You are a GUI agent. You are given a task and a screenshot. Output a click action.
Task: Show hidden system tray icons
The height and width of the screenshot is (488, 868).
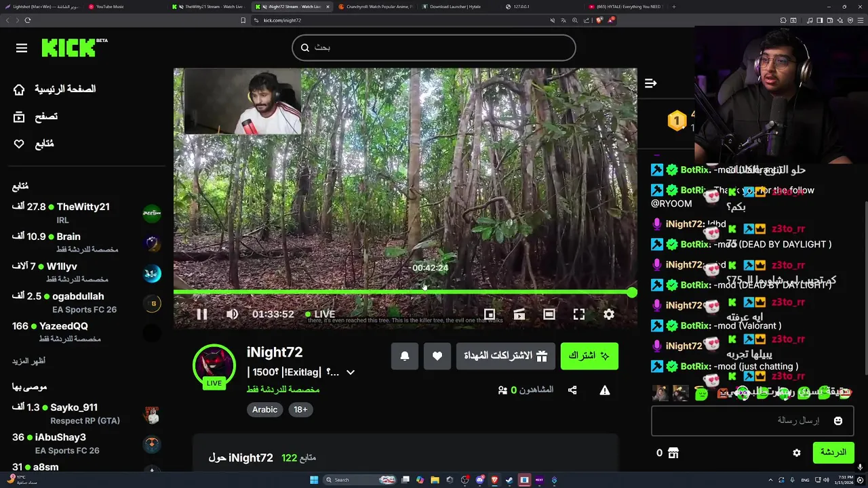tap(770, 480)
